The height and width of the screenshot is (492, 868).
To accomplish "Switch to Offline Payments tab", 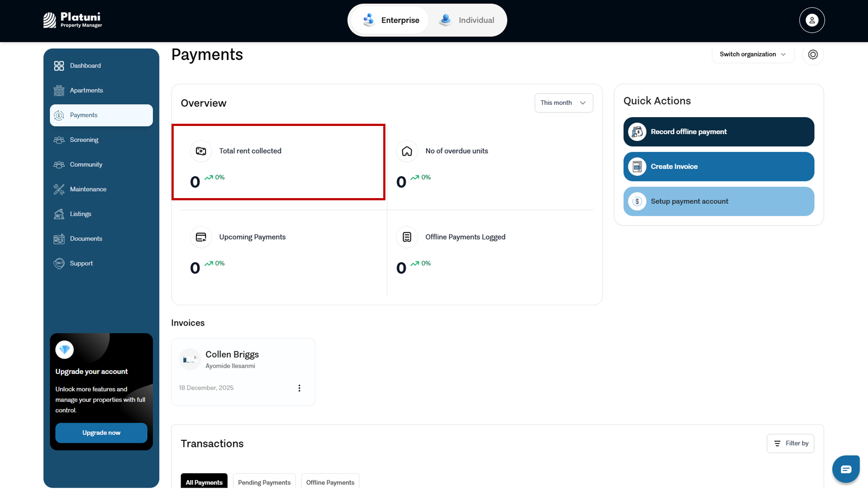I will tap(330, 482).
